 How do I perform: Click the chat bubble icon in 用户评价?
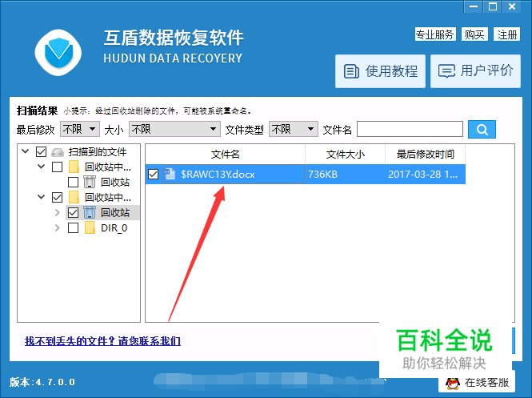(446, 71)
